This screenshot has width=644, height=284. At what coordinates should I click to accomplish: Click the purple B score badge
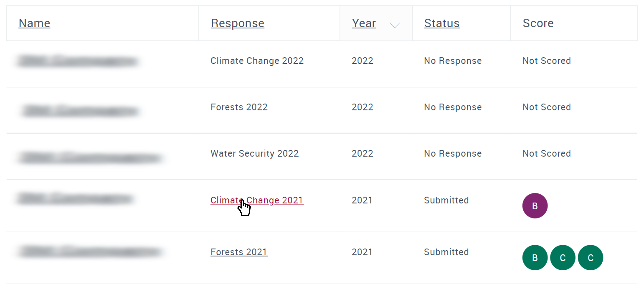[x=535, y=206]
